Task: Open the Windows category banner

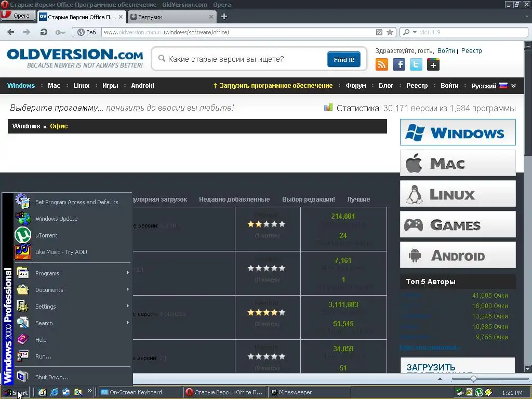Action: pos(458,132)
